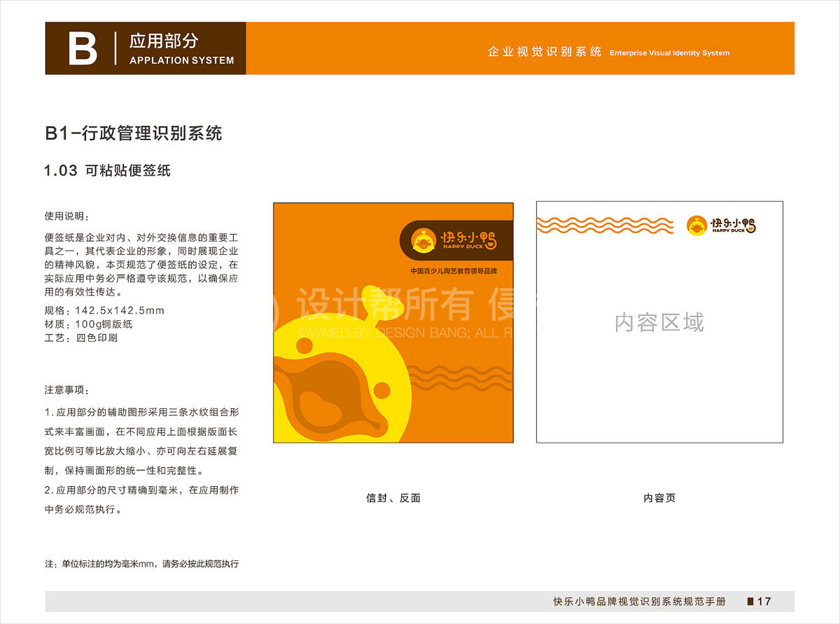Select the 快乐小鸭 wordmark in the brown badge
840x624 pixels.
coord(469,240)
